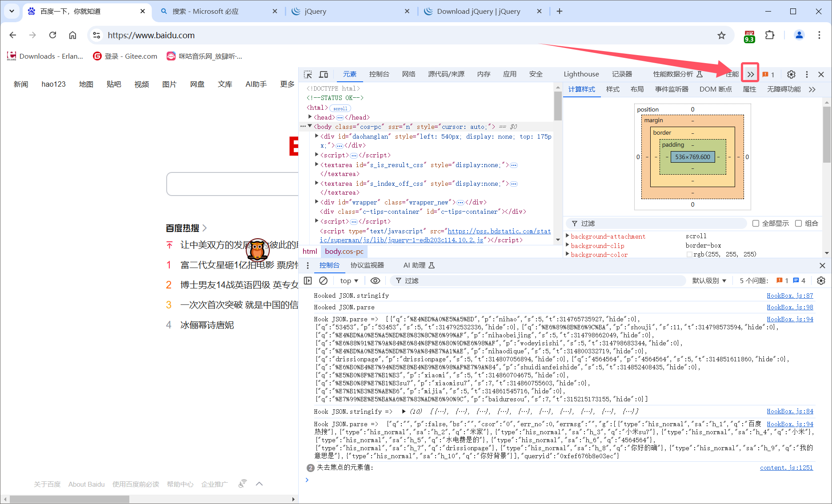Image resolution: width=832 pixels, height=504 pixels.
Task: Open browser extensions puzzle icon
Action: pos(770,35)
